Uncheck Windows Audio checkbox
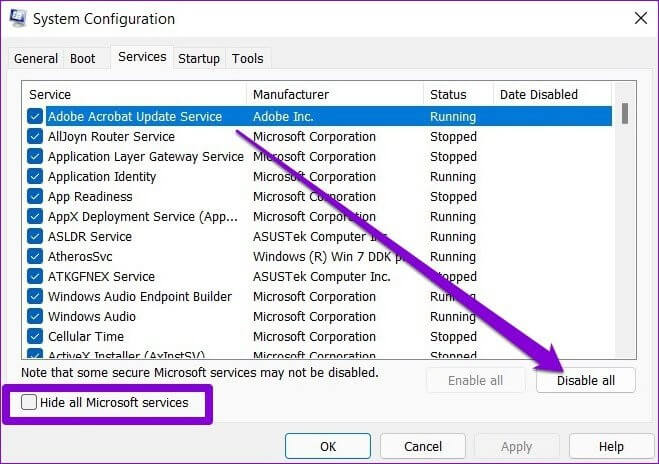The image size is (659, 464). 35,316
